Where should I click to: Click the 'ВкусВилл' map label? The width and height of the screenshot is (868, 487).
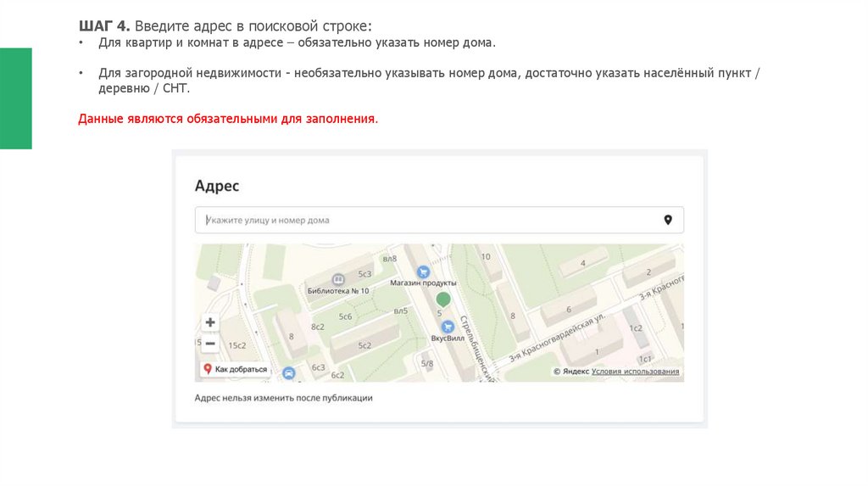pyautogui.click(x=448, y=338)
